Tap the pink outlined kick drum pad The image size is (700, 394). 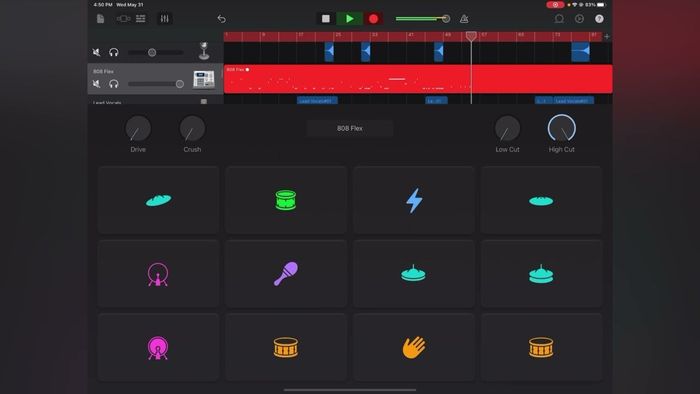click(x=158, y=274)
